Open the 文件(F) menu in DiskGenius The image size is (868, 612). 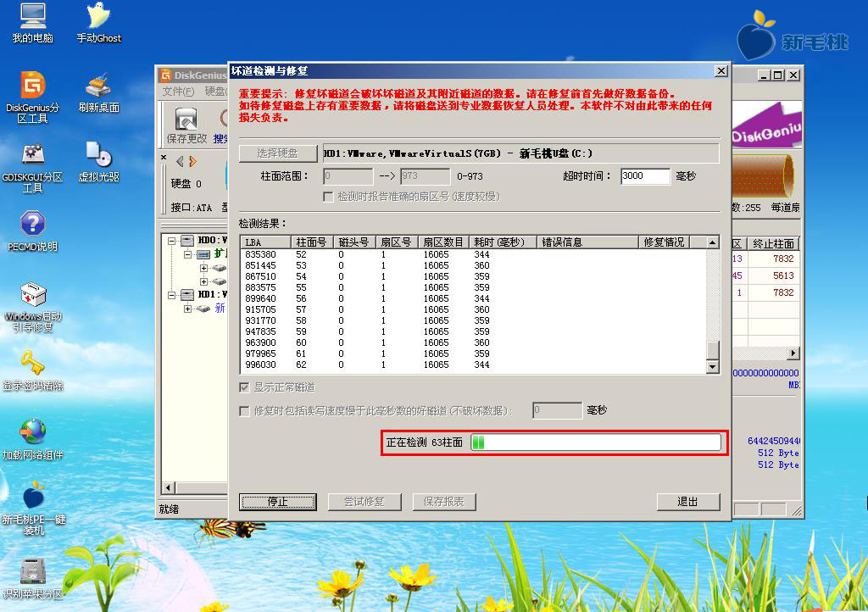click(178, 92)
